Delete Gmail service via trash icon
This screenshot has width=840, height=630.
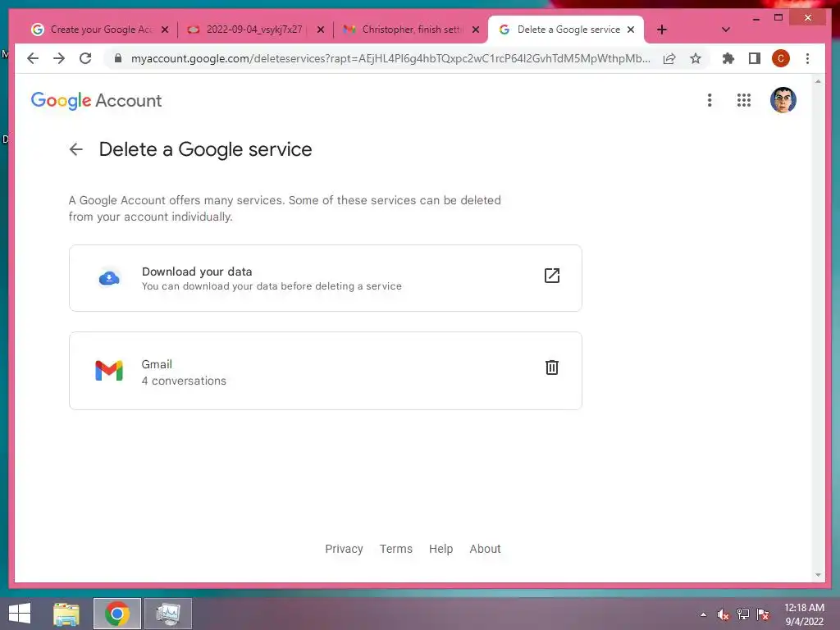point(552,367)
